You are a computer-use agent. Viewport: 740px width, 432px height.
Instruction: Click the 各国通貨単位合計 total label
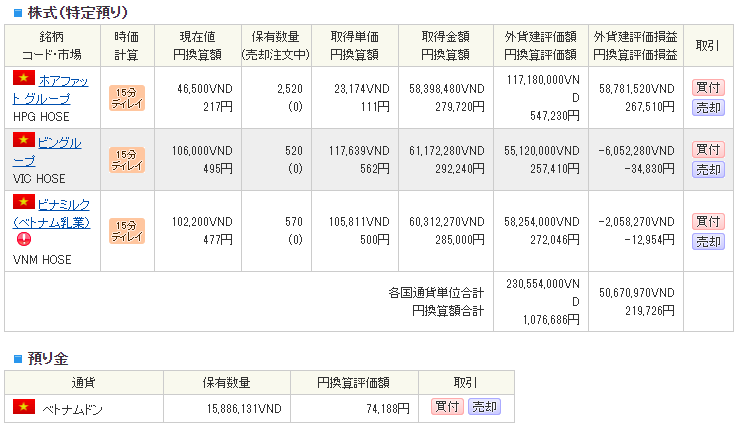pos(436,293)
